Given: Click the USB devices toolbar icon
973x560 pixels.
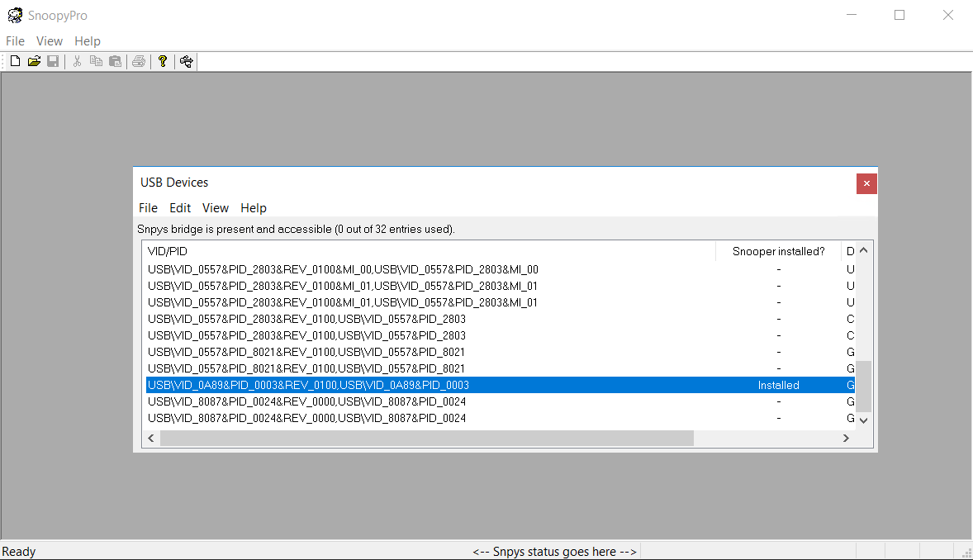Looking at the screenshot, I should [186, 61].
